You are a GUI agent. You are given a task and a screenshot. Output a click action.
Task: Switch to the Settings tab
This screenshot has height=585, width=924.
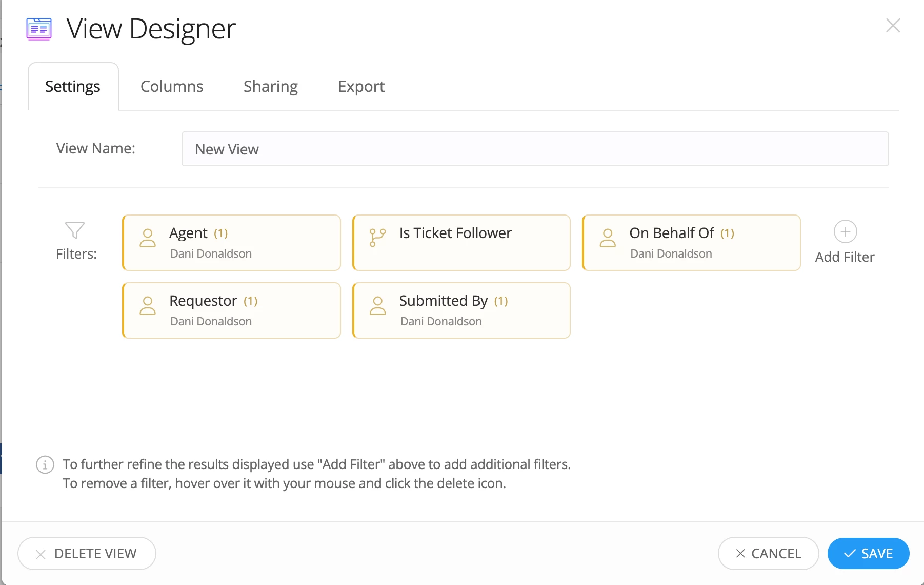73,86
